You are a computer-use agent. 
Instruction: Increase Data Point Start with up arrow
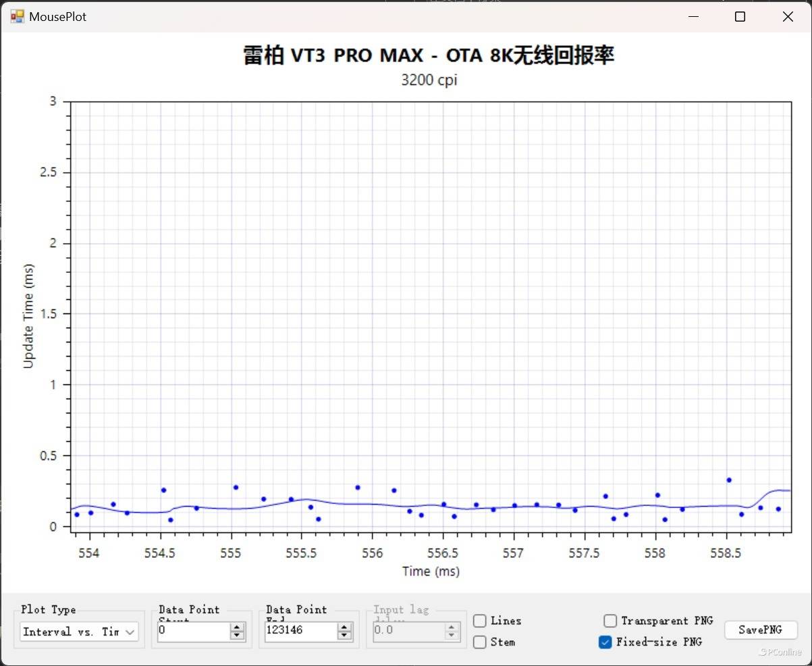click(237, 627)
